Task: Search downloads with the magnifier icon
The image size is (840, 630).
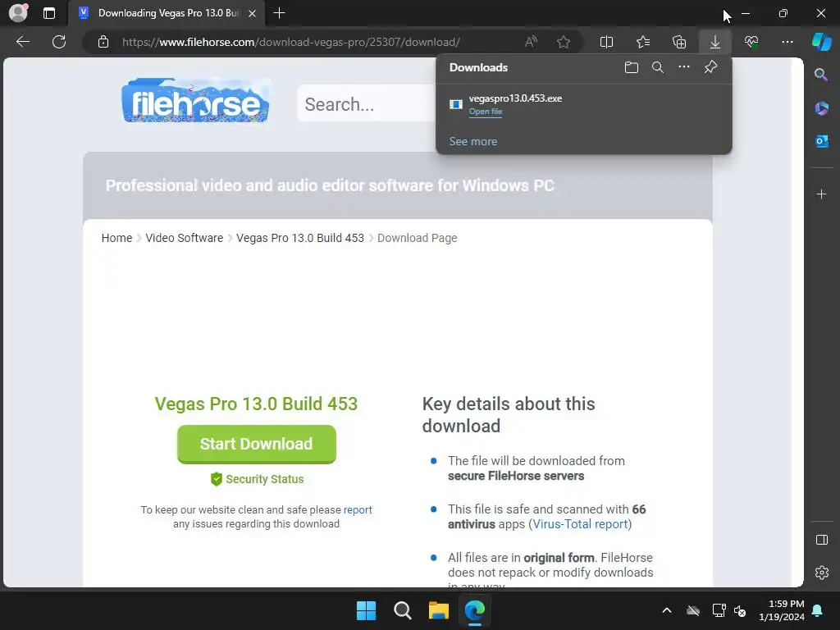Action: [x=658, y=67]
